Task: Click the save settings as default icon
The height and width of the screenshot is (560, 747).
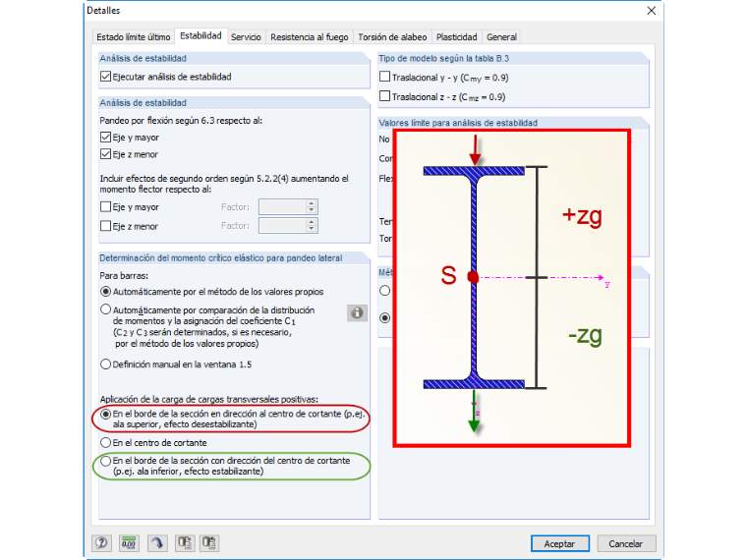Action: [x=208, y=543]
